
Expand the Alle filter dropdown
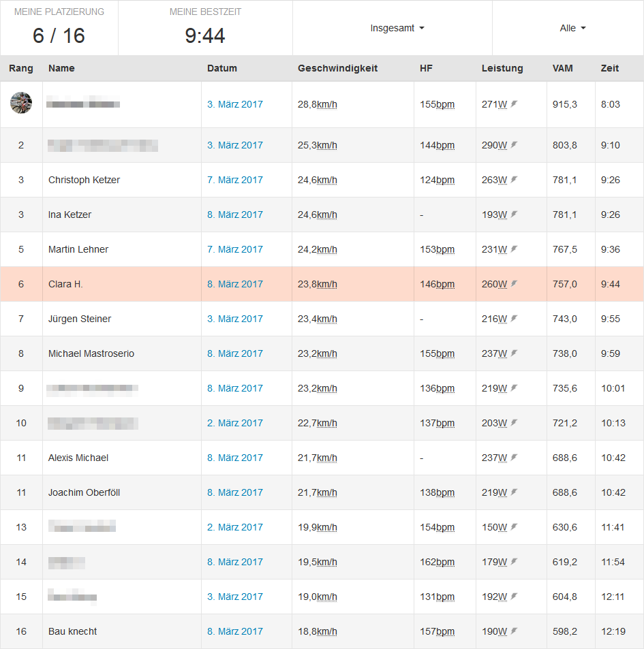coord(572,28)
